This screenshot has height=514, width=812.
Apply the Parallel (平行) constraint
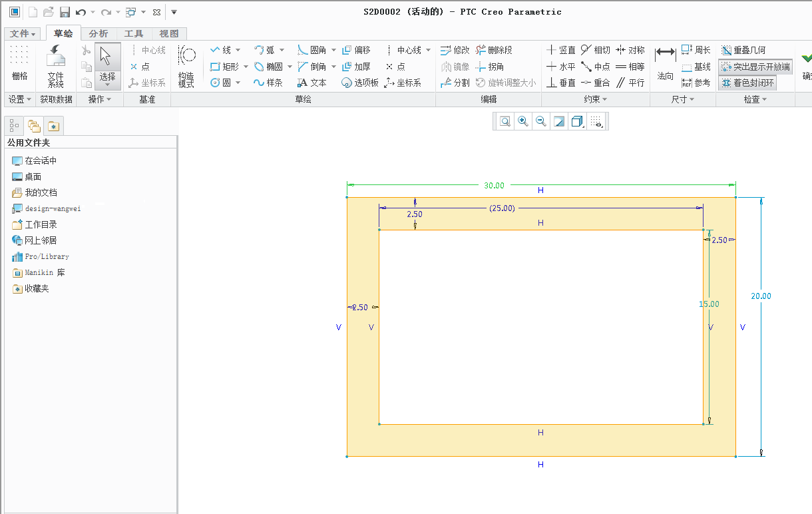(630, 83)
